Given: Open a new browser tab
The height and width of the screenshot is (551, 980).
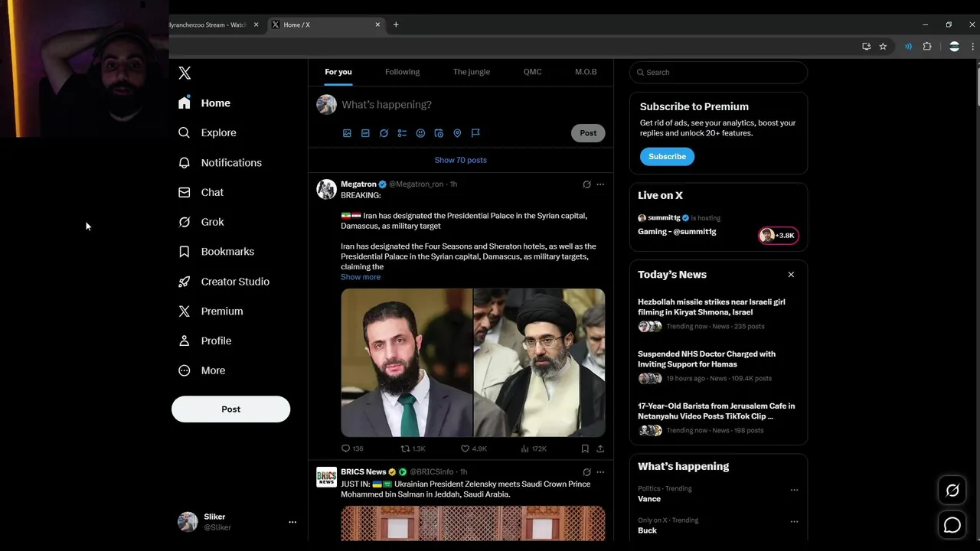Looking at the screenshot, I should [396, 24].
